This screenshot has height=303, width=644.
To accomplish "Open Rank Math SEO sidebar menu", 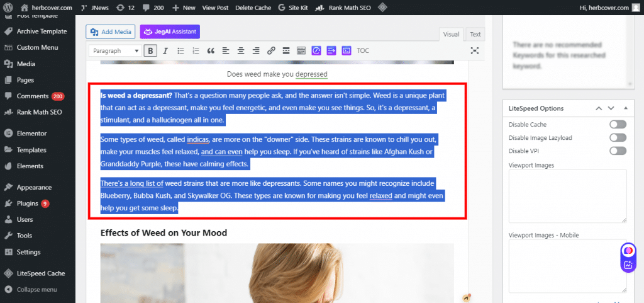I will 38,112.
